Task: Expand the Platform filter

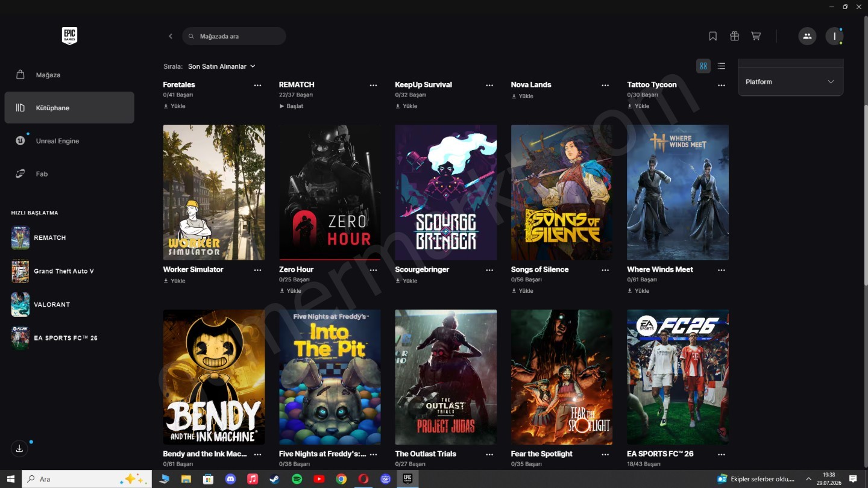Action: click(790, 82)
